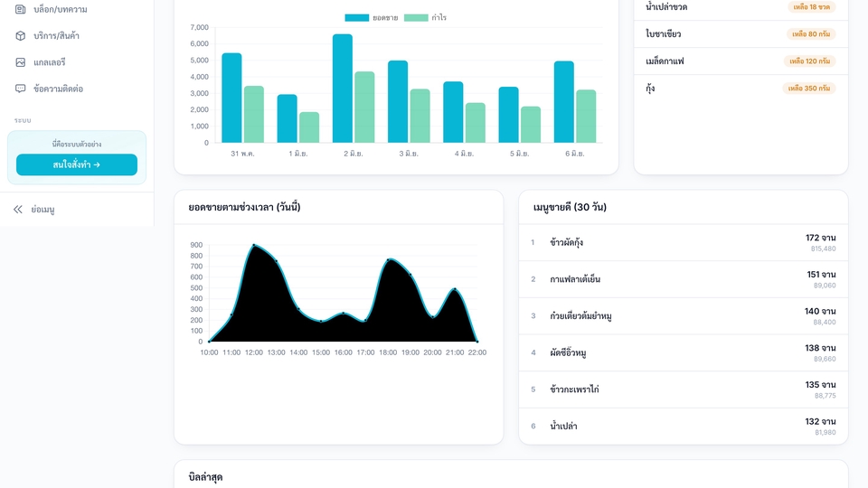Click the กุ้ง เหลือ 350 กรัม badge

coord(808,88)
